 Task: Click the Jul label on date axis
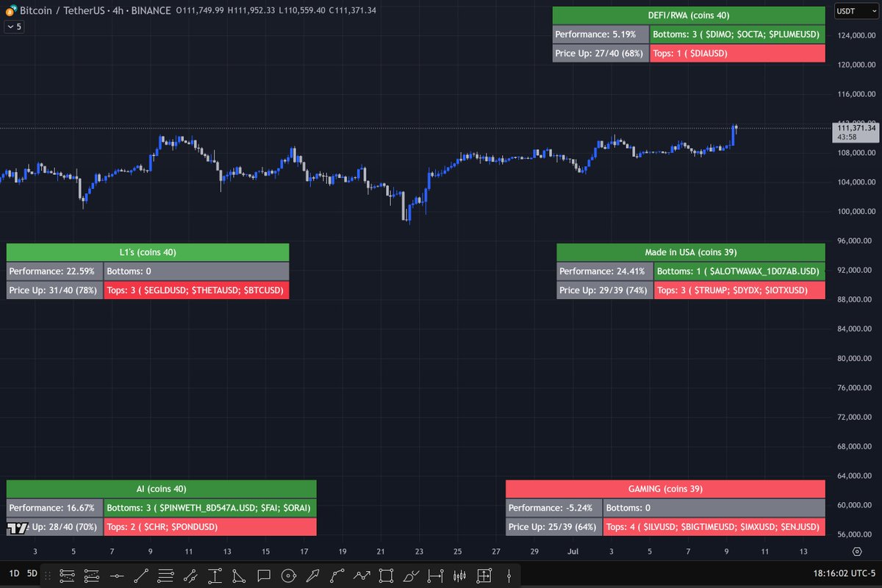tap(574, 551)
